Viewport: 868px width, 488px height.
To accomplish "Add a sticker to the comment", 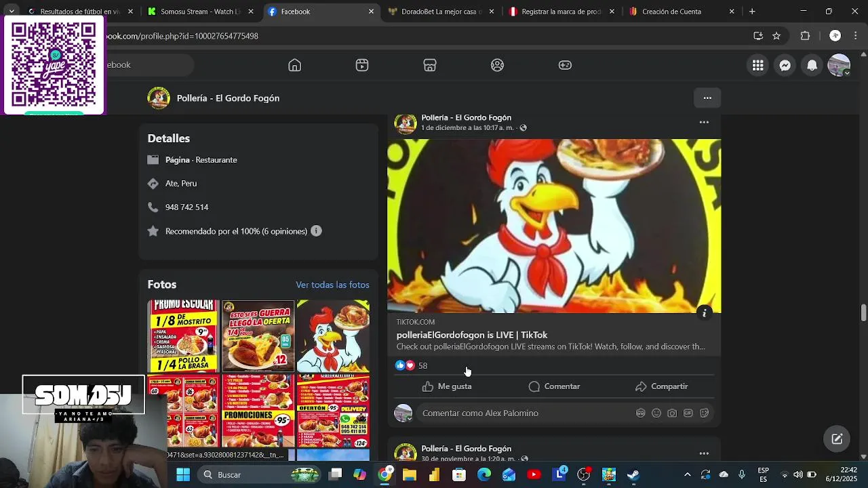I will click(x=704, y=413).
